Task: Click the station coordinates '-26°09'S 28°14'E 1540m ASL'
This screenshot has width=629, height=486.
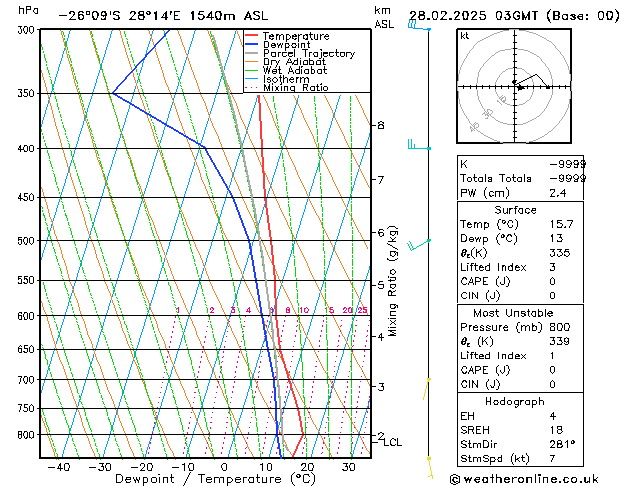Action: 163,16
